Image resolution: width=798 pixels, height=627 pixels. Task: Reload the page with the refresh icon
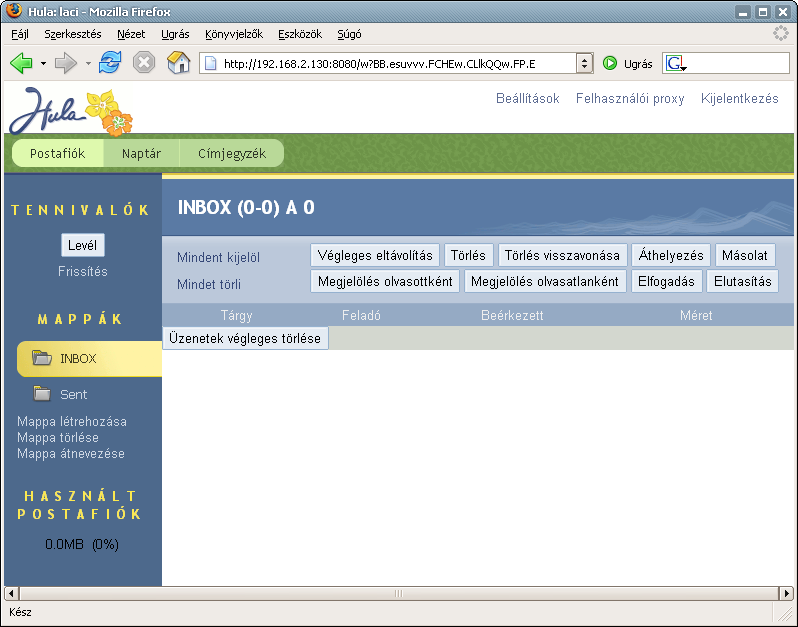[x=110, y=63]
